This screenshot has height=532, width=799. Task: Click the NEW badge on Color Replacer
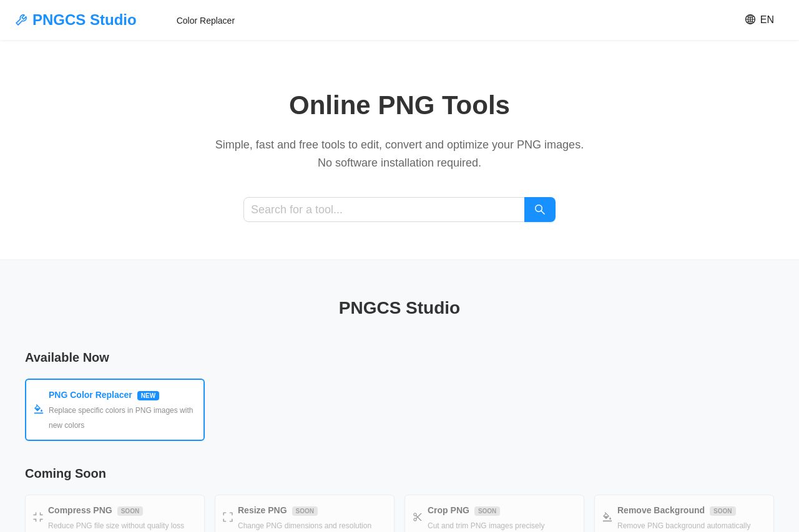point(148,395)
